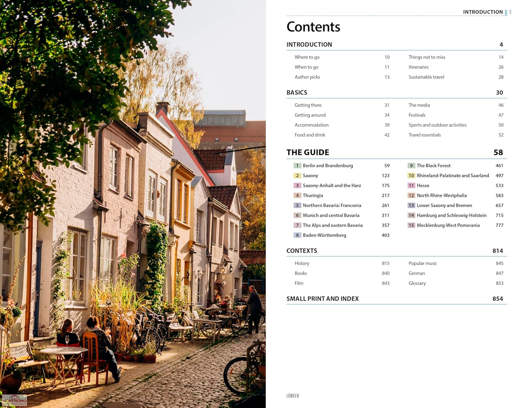Select 'Northern Bavaria: Franconia' chapter
532x408 pixels.
pyautogui.click(x=332, y=205)
